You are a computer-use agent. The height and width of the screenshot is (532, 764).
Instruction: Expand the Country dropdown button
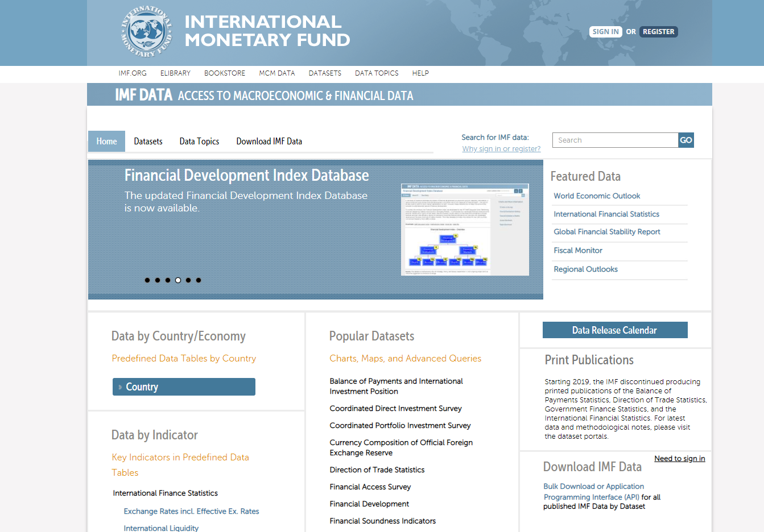point(184,386)
